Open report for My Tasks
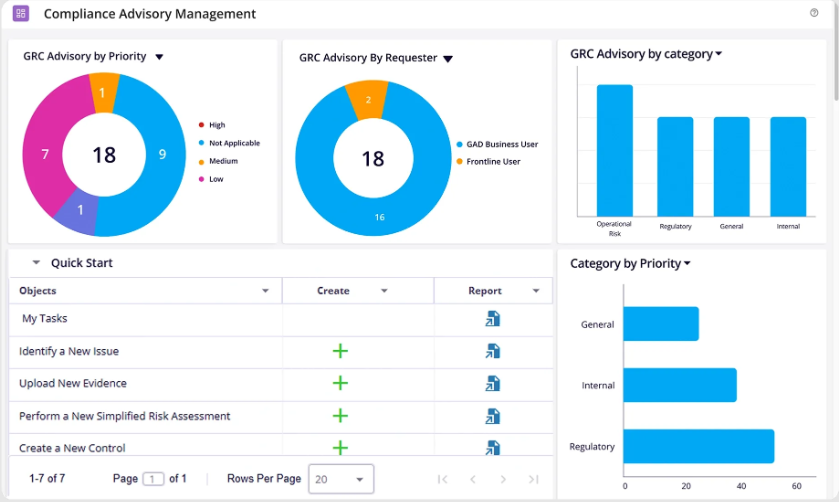Screen dimensions: 839x502 point(493,319)
